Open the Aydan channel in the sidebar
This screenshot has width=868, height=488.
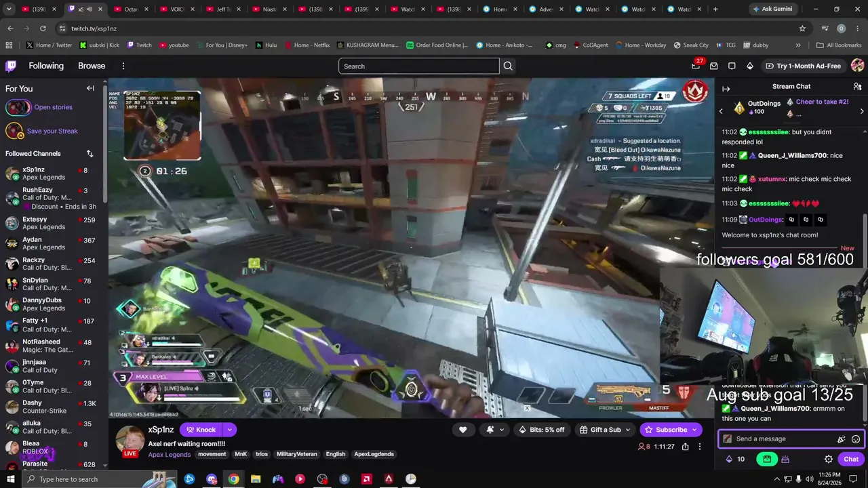click(53, 243)
